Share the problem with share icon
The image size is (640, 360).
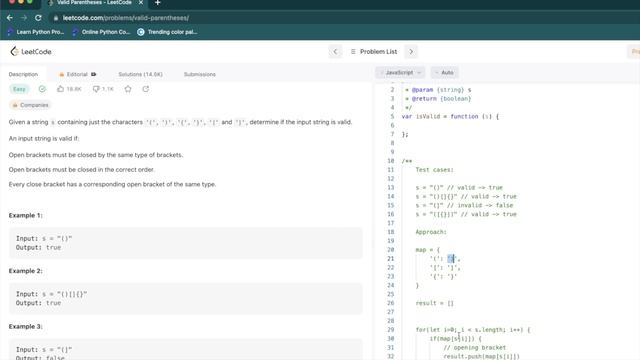coord(146,89)
